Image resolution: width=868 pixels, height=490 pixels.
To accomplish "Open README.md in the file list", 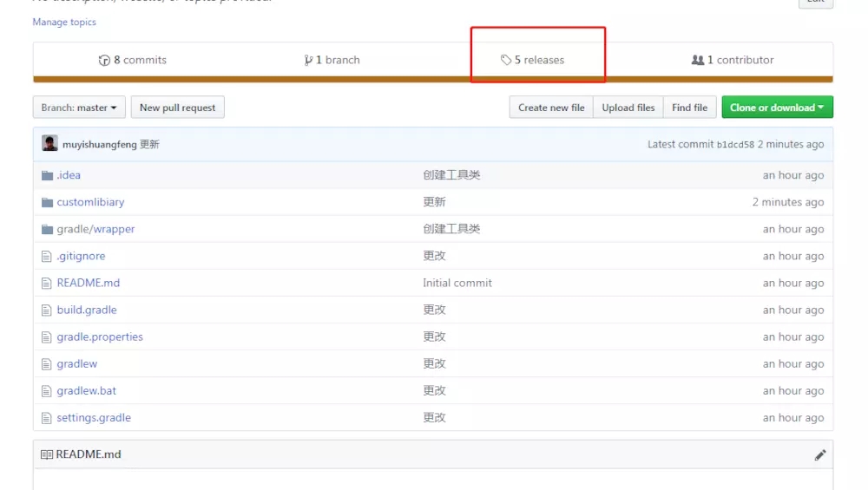I will pyautogui.click(x=89, y=284).
